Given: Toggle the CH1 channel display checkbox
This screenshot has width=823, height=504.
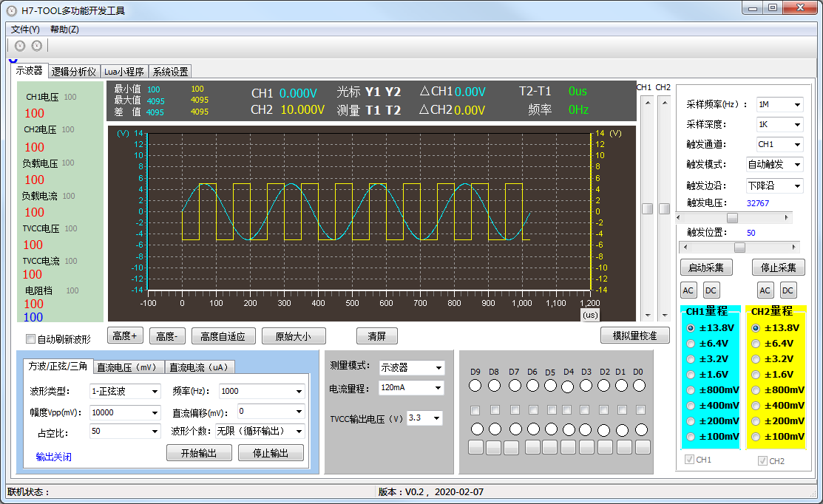Looking at the screenshot, I should coord(689,460).
